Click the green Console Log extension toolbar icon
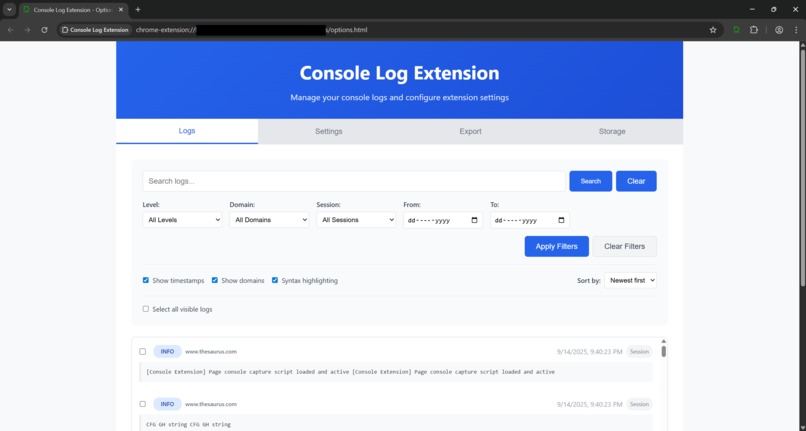 (737, 30)
